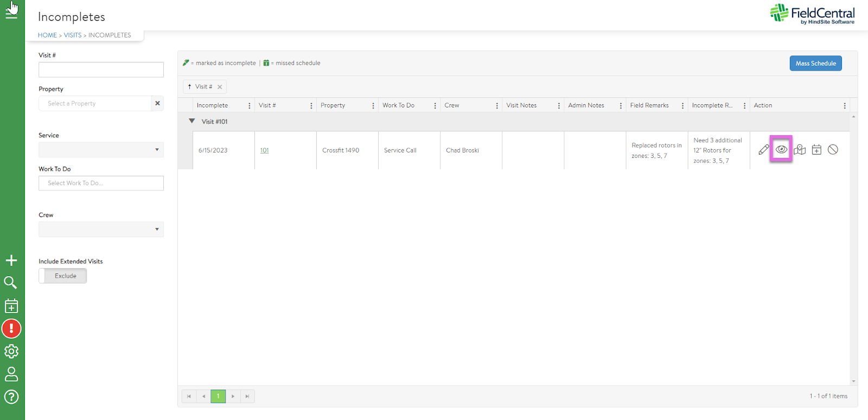Click the Mass Schedule button

click(815, 63)
